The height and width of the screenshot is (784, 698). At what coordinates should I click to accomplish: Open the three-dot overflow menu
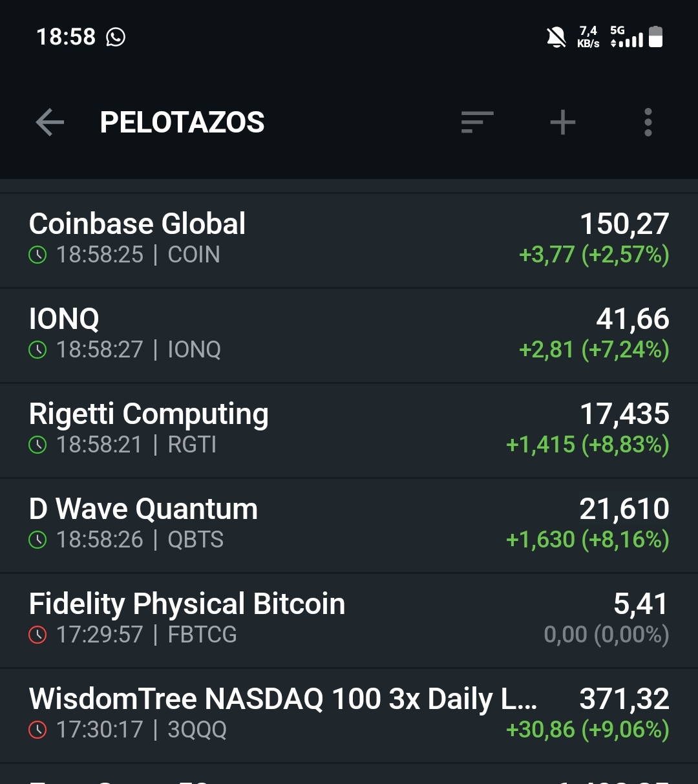click(648, 122)
